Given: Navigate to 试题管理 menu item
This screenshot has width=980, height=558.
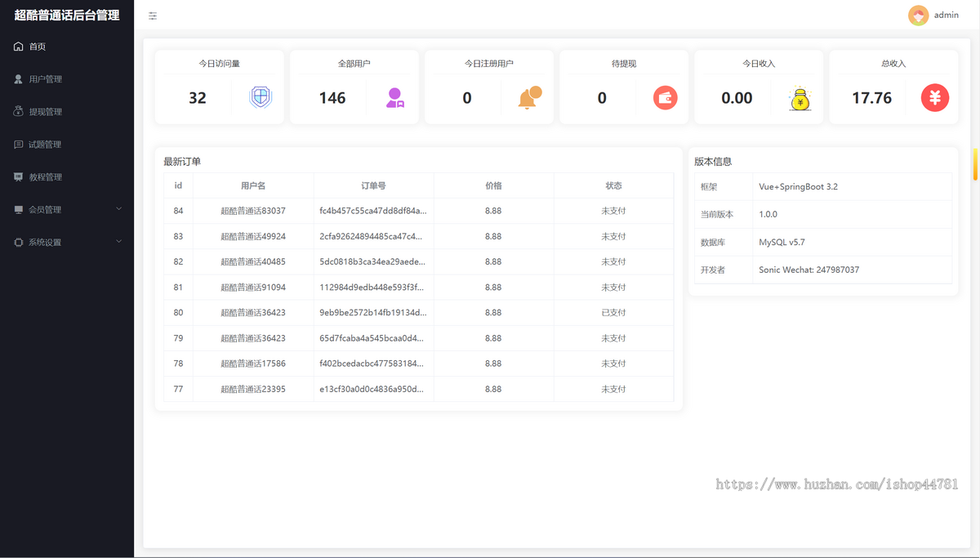Looking at the screenshot, I should click(45, 145).
